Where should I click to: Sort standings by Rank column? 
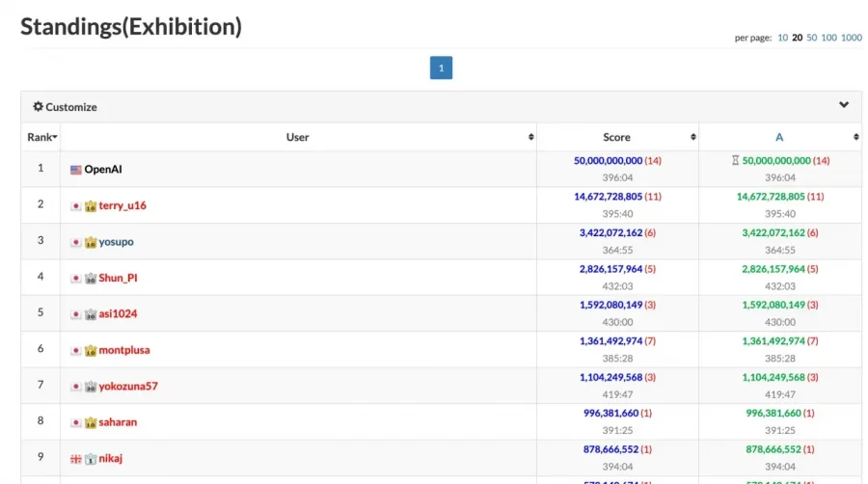click(x=42, y=137)
